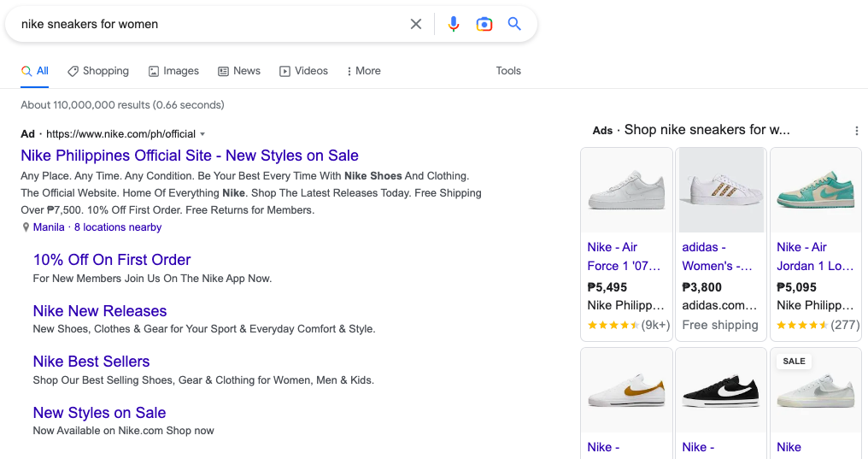Open Nike - Air Force 1 '07 product link

[624, 256]
